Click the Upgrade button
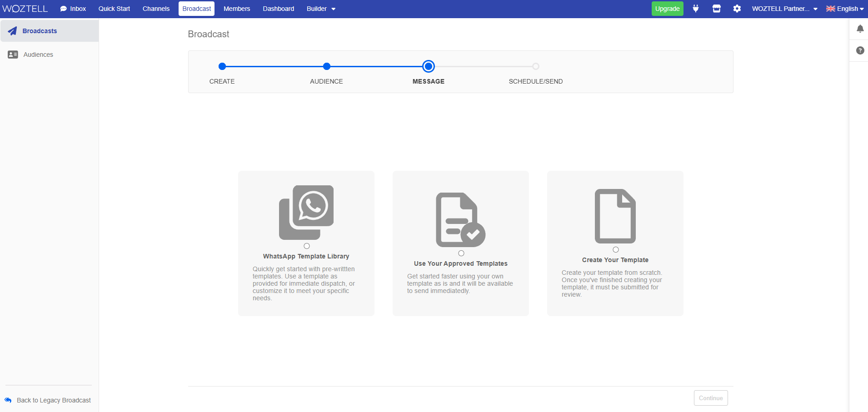Image resolution: width=868 pixels, height=412 pixels. click(667, 9)
